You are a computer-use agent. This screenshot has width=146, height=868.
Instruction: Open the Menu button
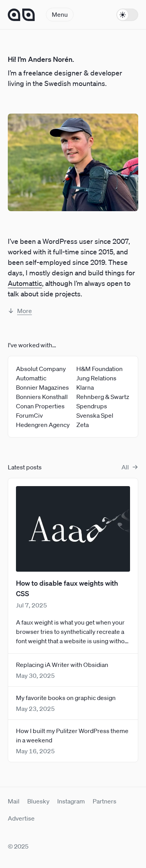tap(60, 15)
